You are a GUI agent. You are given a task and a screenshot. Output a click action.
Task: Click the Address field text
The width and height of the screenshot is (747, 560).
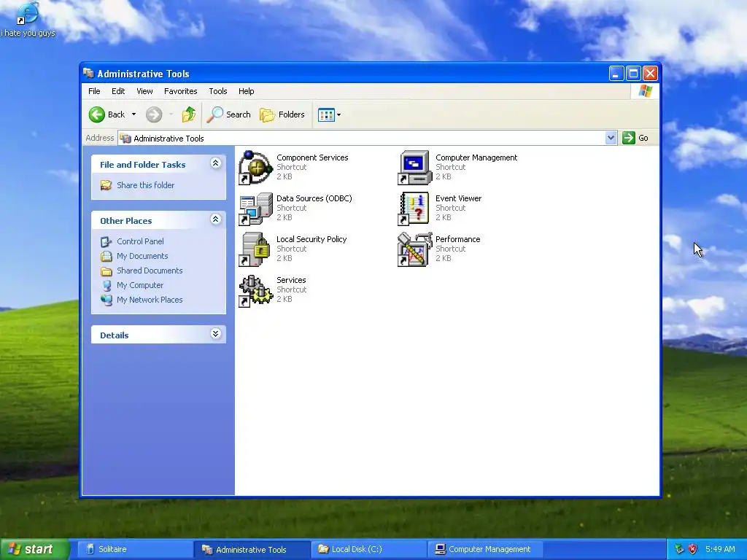[169, 139]
